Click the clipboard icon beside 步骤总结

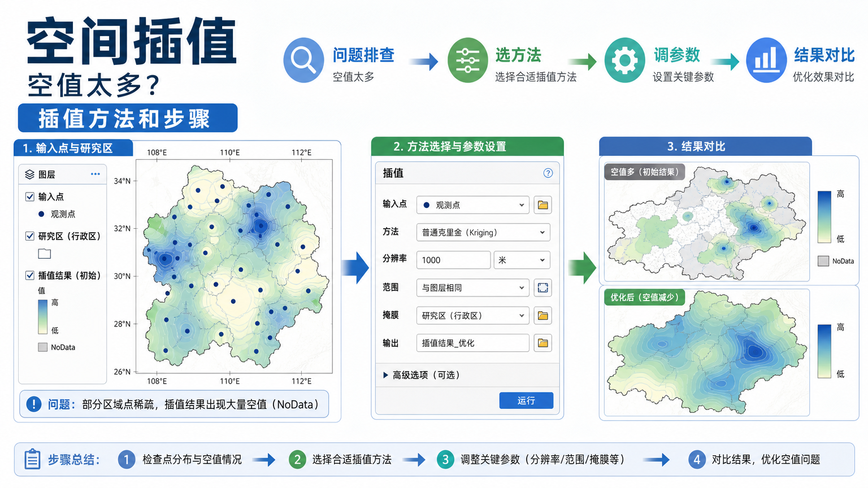[x=32, y=459]
